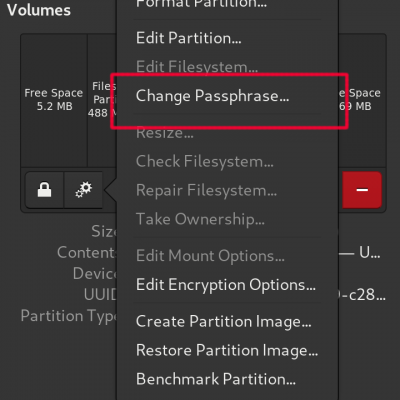The image size is (400, 400).
Task: Click Take Ownership... menu entry
Action: (200, 219)
